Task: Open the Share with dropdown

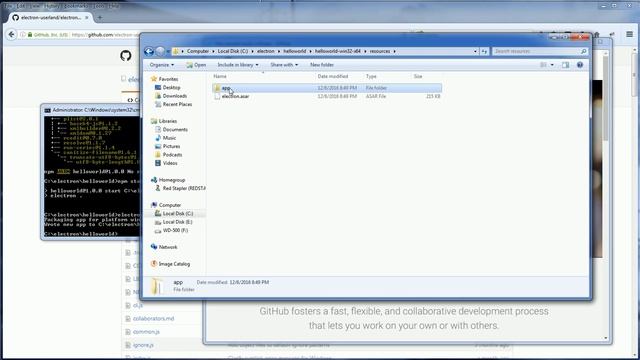Action: coord(284,65)
